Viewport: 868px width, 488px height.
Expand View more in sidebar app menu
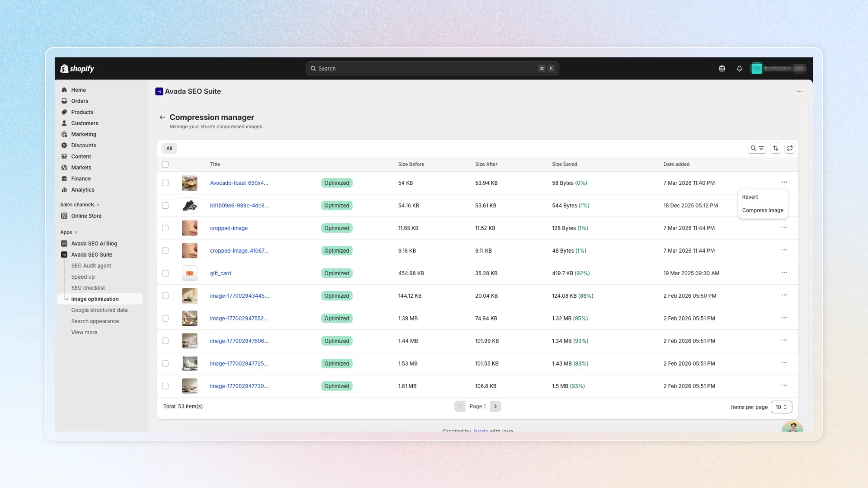pyautogui.click(x=84, y=333)
